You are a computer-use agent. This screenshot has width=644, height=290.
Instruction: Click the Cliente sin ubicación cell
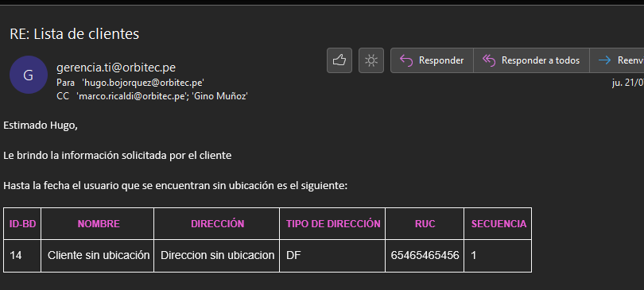click(x=98, y=256)
